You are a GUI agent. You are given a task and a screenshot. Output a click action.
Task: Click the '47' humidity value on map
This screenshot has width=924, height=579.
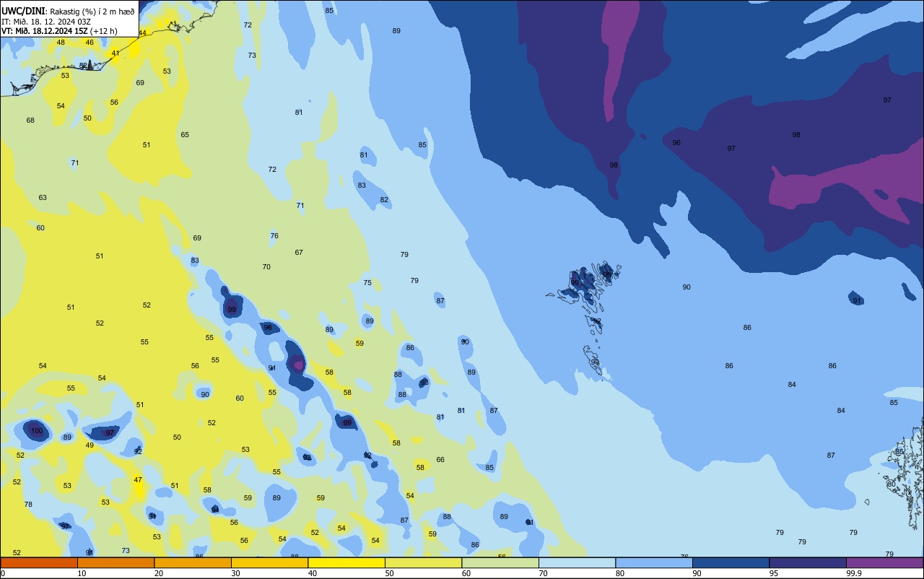pos(138,479)
